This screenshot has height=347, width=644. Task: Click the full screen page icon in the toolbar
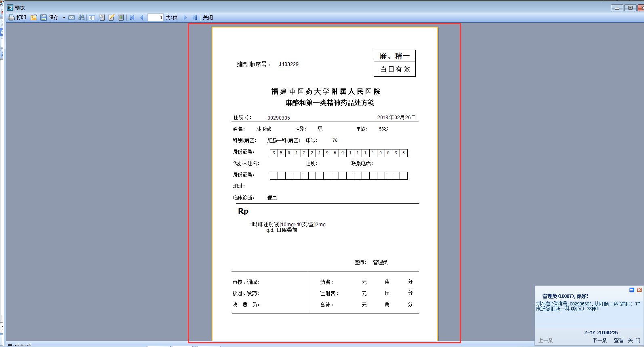click(x=121, y=17)
